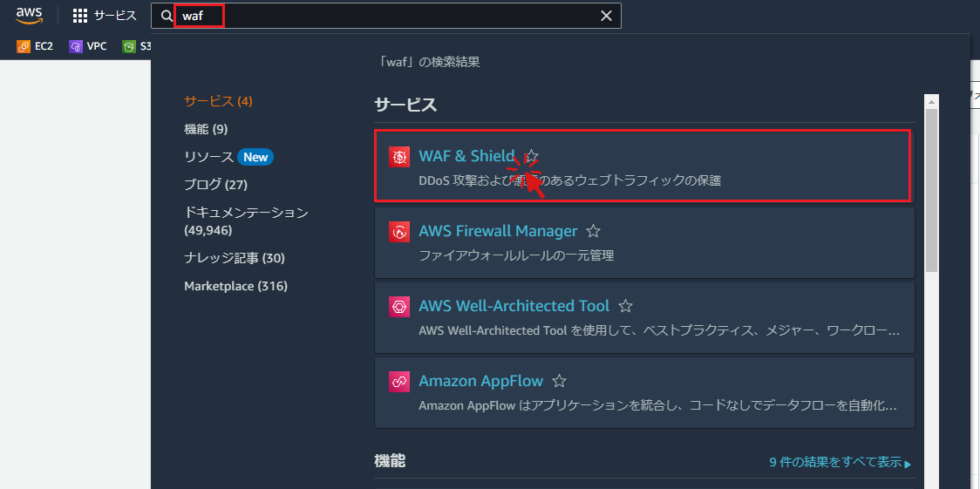Star AWS Firewall Manager as favorite
Viewport: 980px width, 489px height.
pos(593,232)
